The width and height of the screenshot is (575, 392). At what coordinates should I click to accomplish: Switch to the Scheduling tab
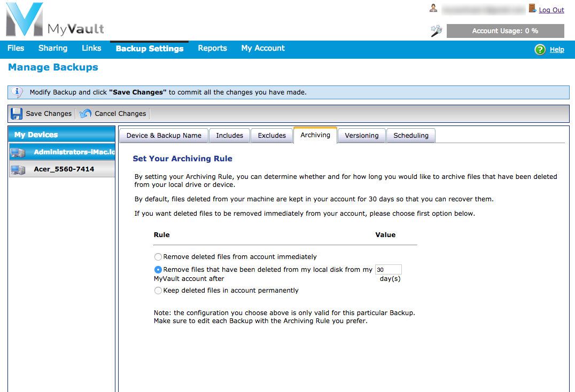pos(411,136)
